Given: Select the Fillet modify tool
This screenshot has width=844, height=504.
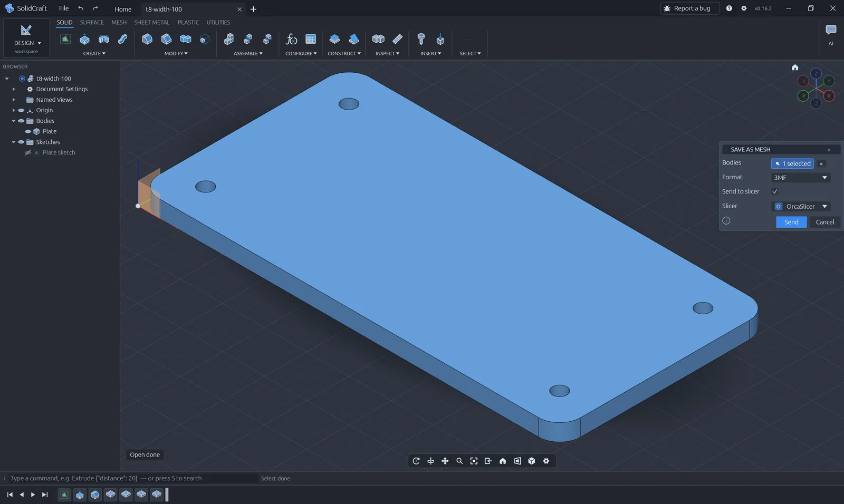Looking at the screenshot, I should 147,39.
